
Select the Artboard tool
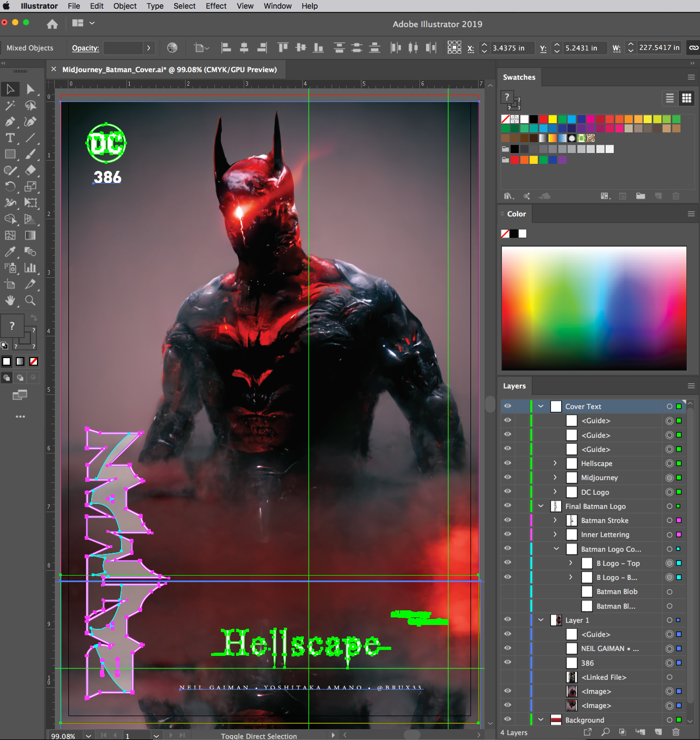(10, 284)
